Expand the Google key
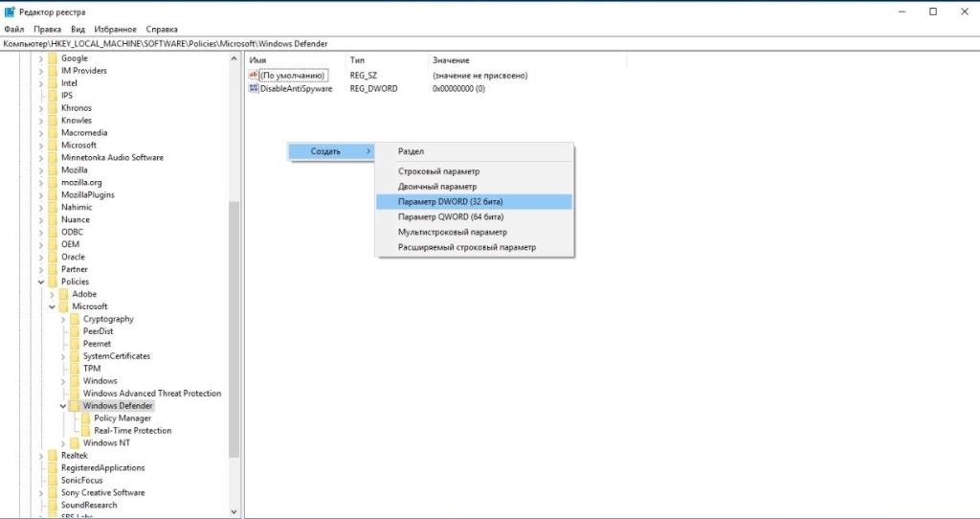The image size is (980, 519). pos(41,58)
